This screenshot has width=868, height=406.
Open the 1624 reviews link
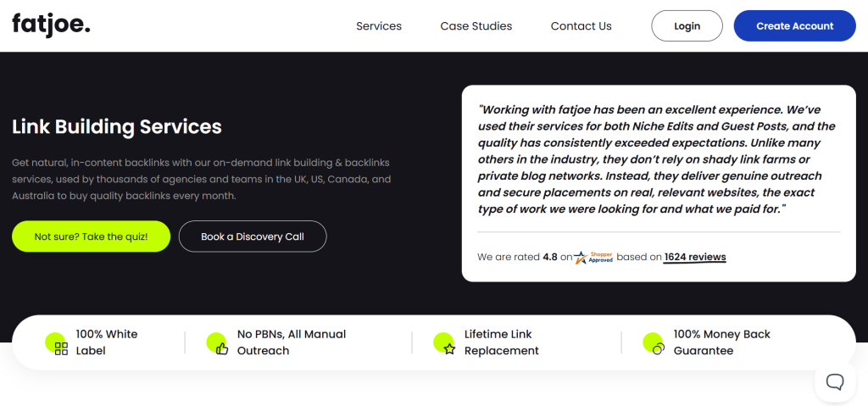pyautogui.click(x=695, y=257)
